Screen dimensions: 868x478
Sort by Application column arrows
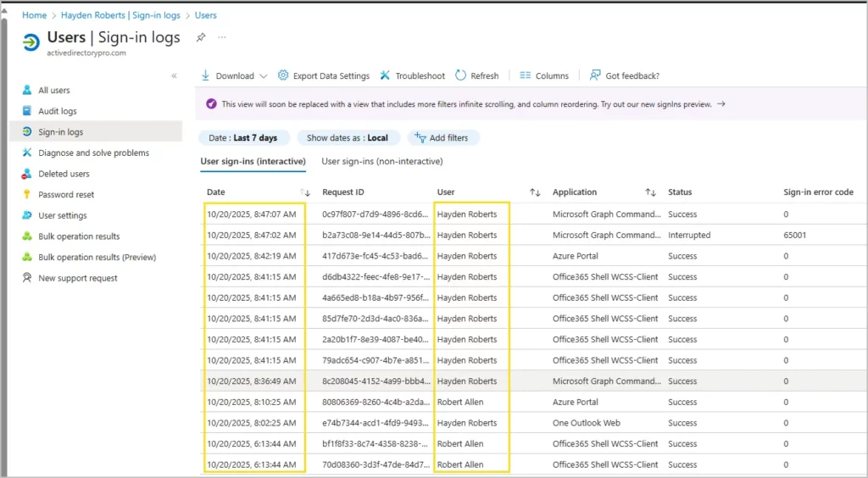pyautogui.click(x=650, y=192)
